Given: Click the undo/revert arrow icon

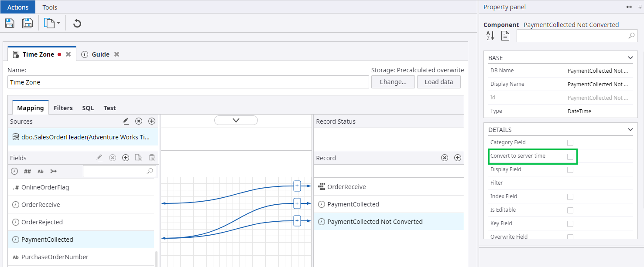Looking at the screenshot, I should [77, 23].
